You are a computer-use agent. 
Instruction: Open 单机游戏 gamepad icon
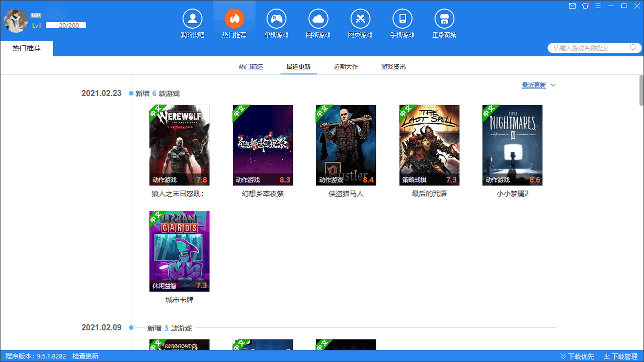tap(276, 19)
